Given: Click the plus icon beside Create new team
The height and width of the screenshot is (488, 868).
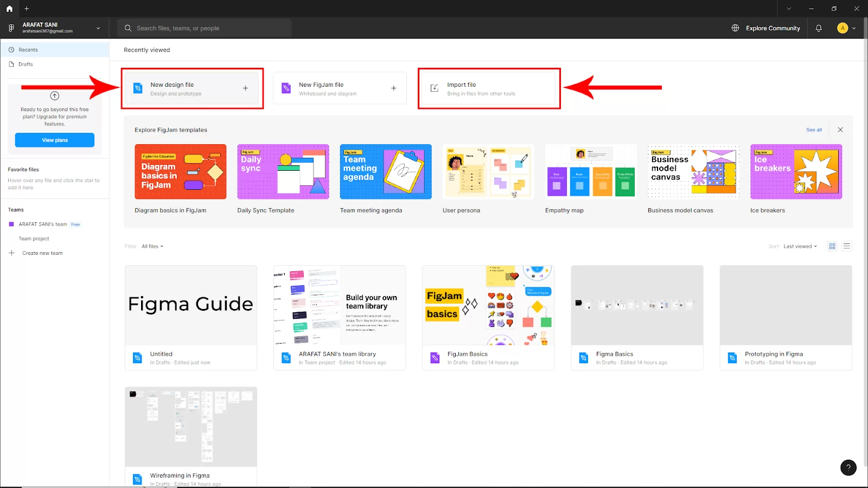Looking at the screenshot, I should click(x=11, y=253).
